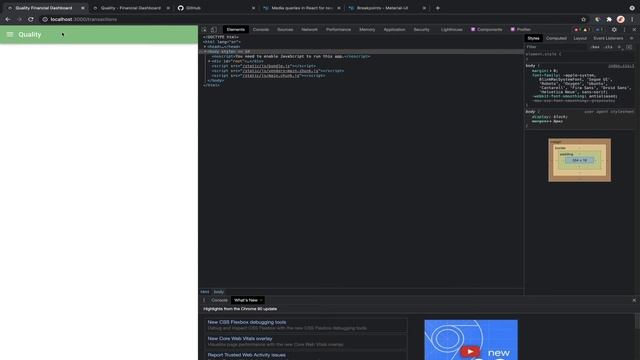Switch to the Layout tab
Image resolution: width=640 pixels, height=360 pixels.
pyautogui.click(x=580, y=38)
